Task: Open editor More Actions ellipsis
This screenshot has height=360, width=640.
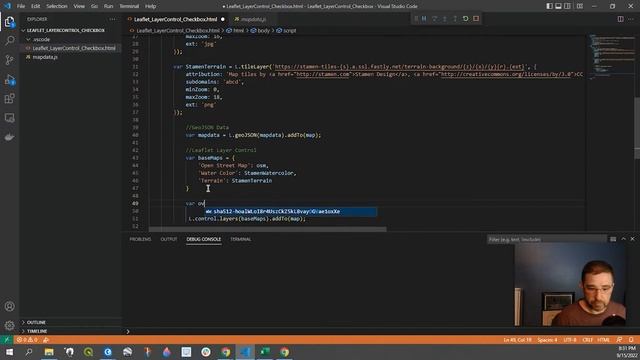Action: (631, 19)
